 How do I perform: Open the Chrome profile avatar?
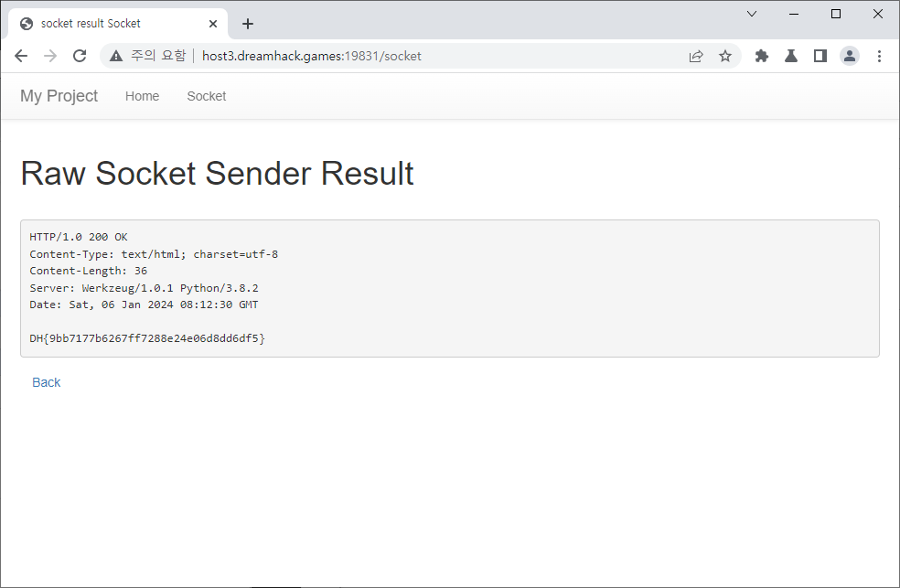click(x=850, y=56)
